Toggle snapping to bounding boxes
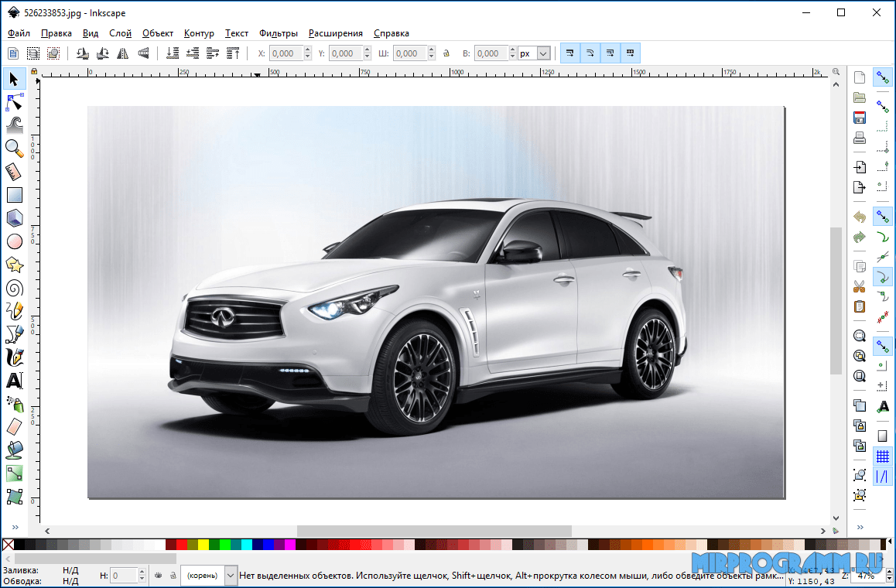The image size is (896, 588). [883, 106]
